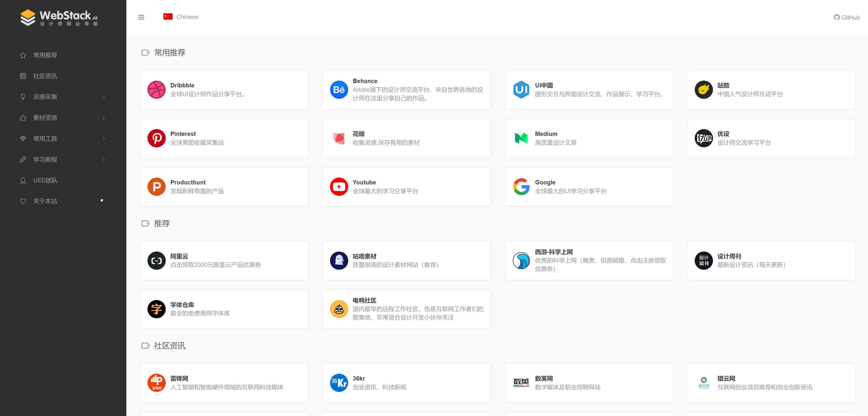Click the UI中国 hexagon logo icon

[x=521, y=90]
